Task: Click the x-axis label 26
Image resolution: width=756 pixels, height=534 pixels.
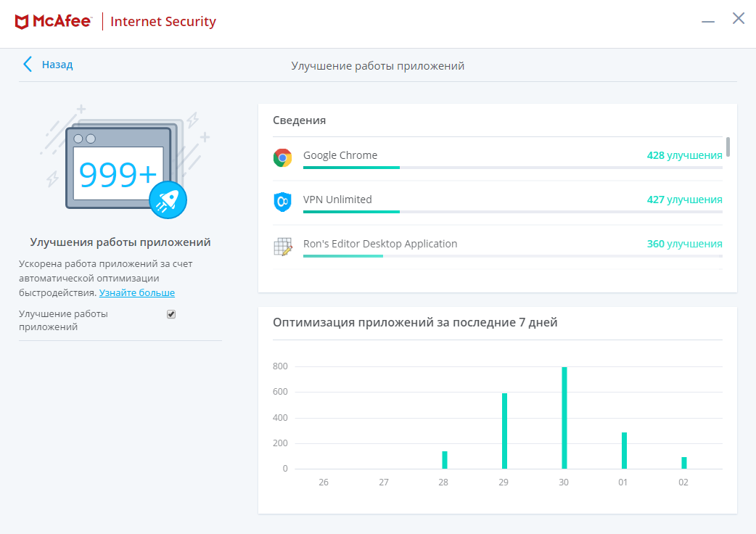Action: tap(324, 482)
